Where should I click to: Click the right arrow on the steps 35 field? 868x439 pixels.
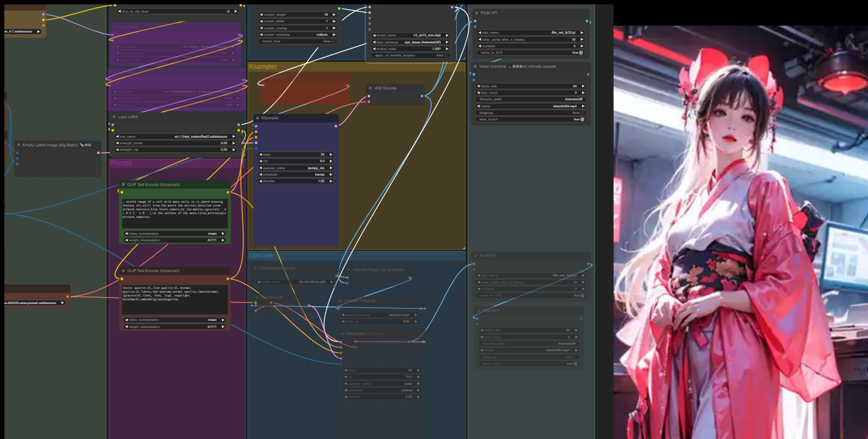331,154
